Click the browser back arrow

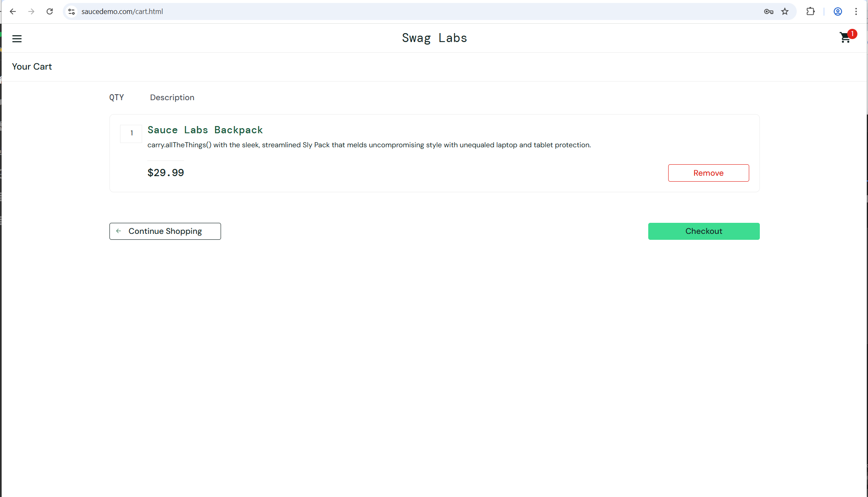click(13, 11)
